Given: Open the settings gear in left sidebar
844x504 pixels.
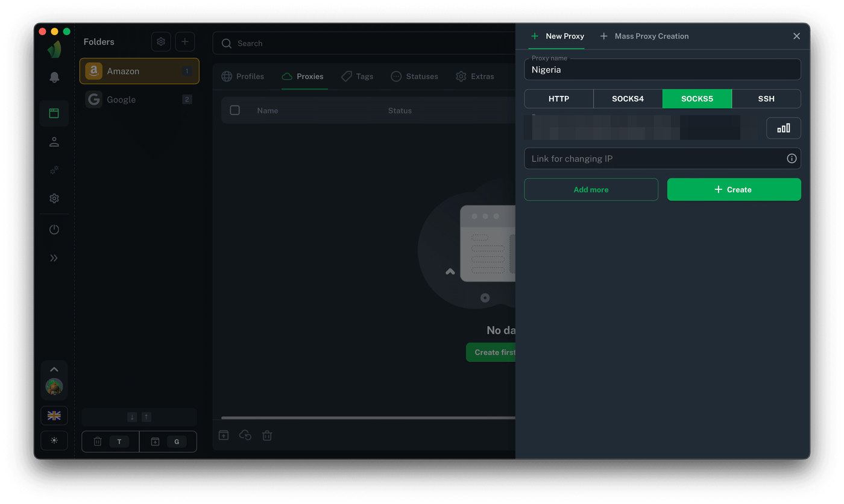Looking at the screenshot, I should click(x=54, y=198).
